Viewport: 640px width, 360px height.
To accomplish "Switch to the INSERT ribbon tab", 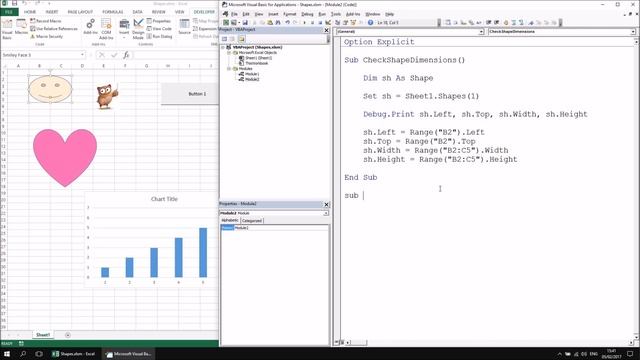I will coord(52,12).
